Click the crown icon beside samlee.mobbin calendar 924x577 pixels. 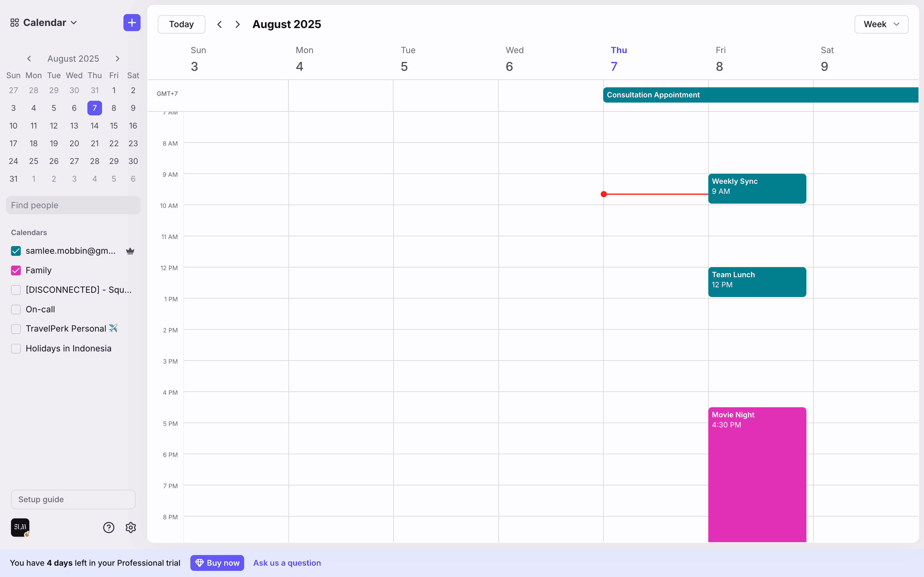pyautogui.click(x=130, y=251)
